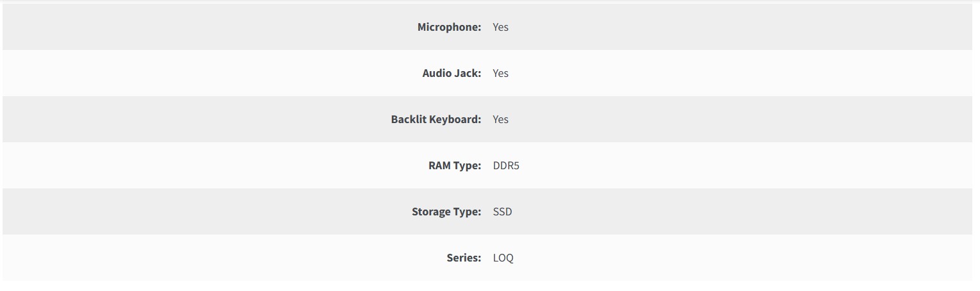The height and width of the screenshot is (291, 980).
Task: Click empty right side of RAM Type row
Action: 770,165
